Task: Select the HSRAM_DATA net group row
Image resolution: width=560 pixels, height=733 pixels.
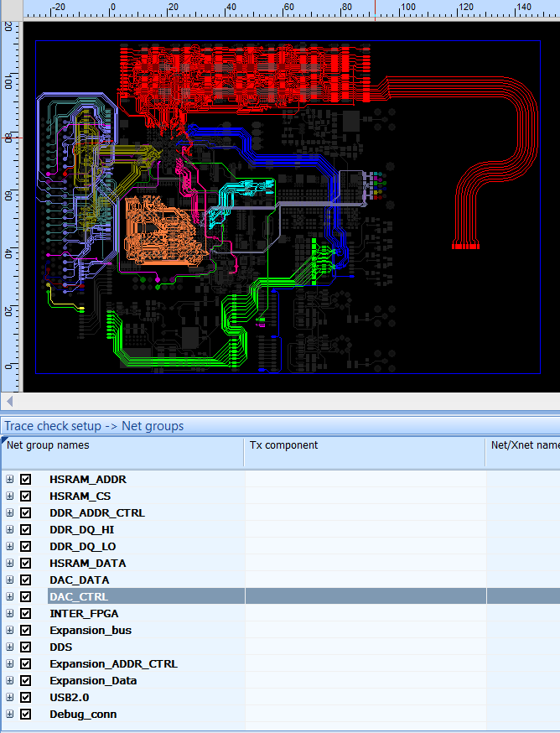Action: 87,564
